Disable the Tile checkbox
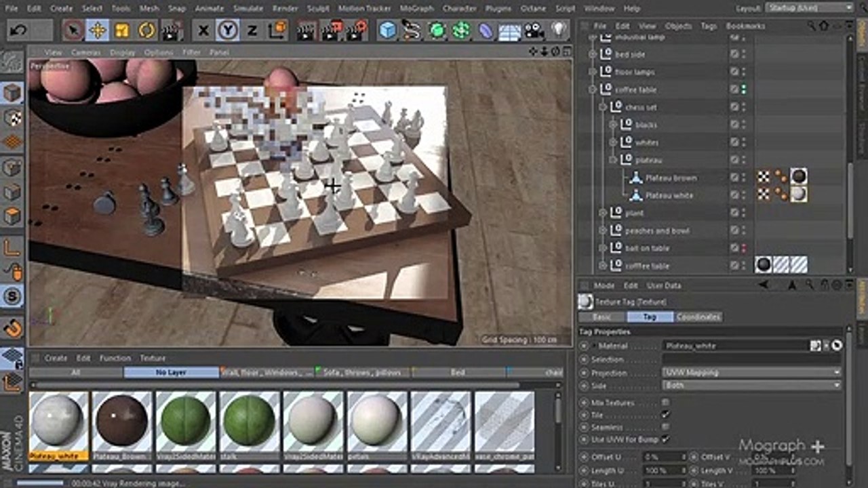The height and width of the screenshot is (488, 868). 665,414
